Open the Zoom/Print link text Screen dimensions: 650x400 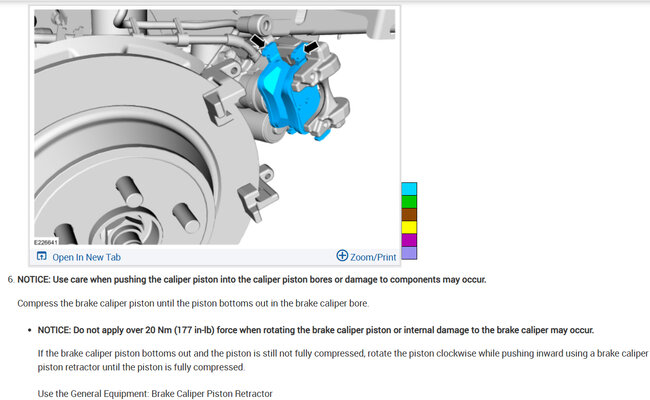click(373, 257)
